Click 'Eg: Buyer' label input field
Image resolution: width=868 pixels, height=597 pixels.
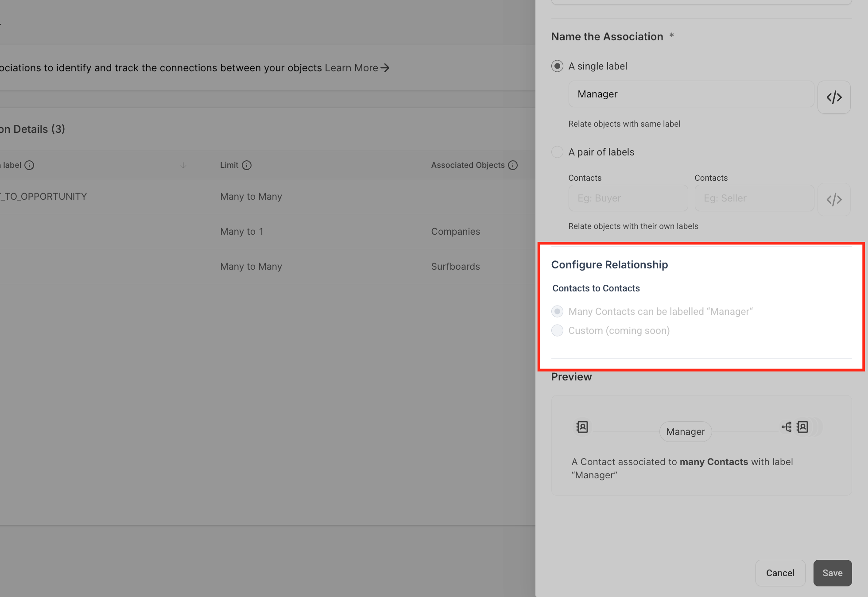[628, 198]
